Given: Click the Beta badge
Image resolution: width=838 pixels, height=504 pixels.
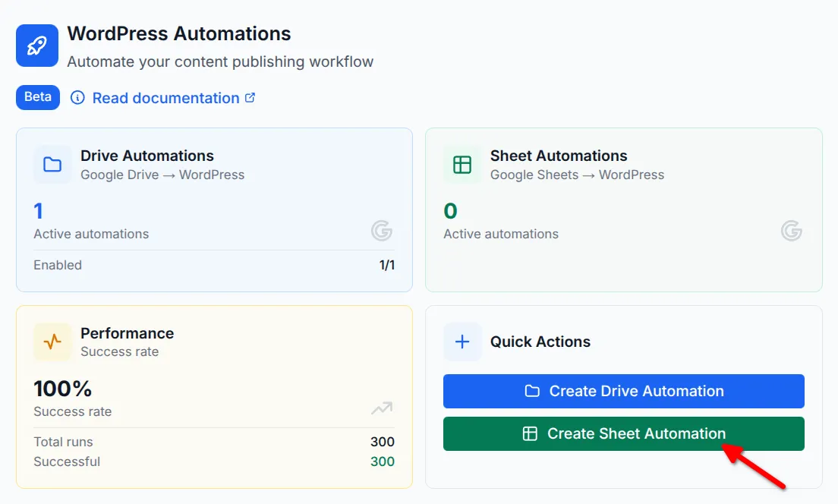Looking at the screenshot, I should [37, 97].
